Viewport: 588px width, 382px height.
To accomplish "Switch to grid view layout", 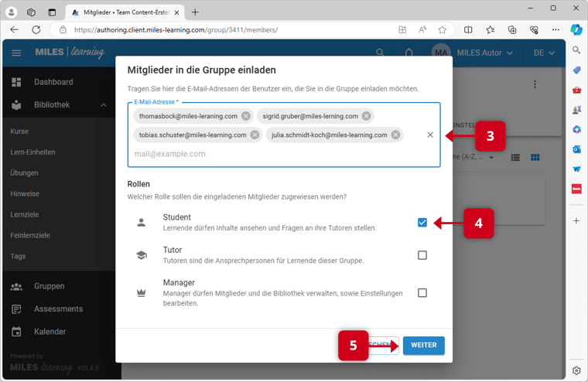I will (x=535, y=158).
